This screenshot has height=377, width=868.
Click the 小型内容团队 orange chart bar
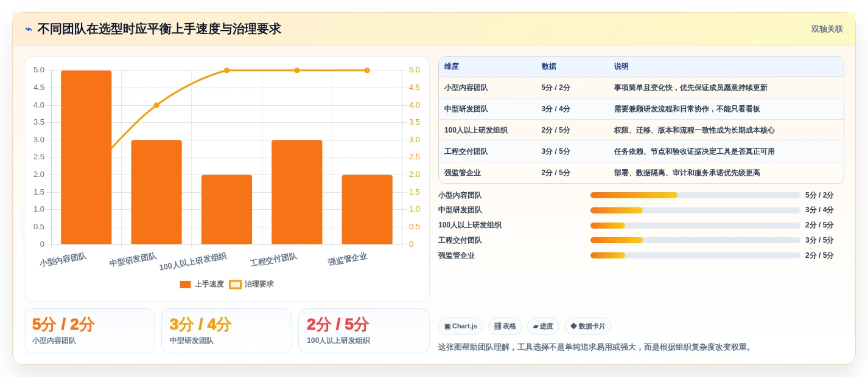pyautogui.click(x=86, y=157)
